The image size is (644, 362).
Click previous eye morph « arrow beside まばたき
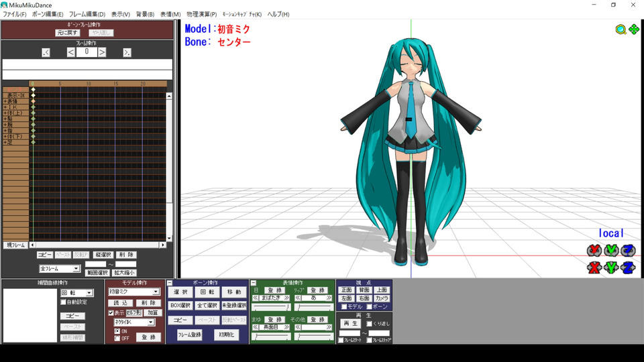coord(256,298)
